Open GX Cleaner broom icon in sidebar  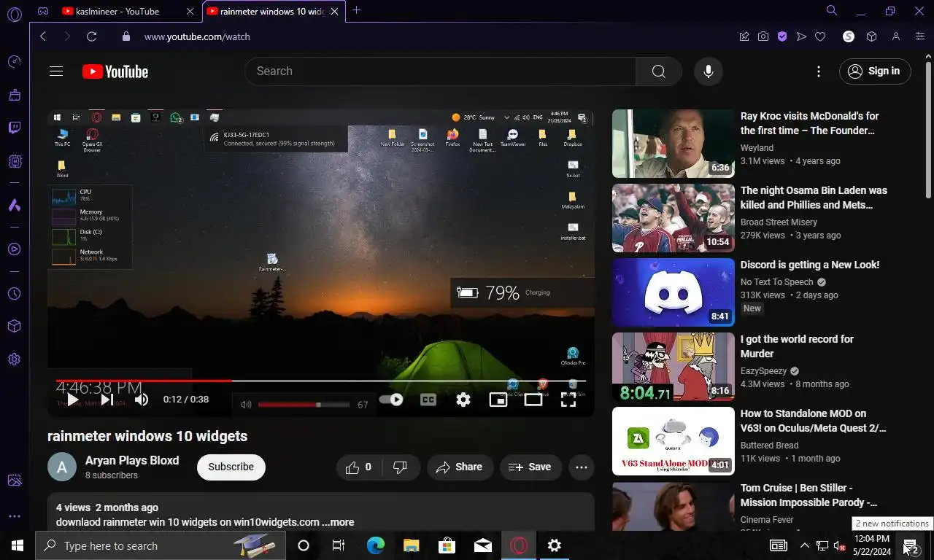(x=14, y=95)
